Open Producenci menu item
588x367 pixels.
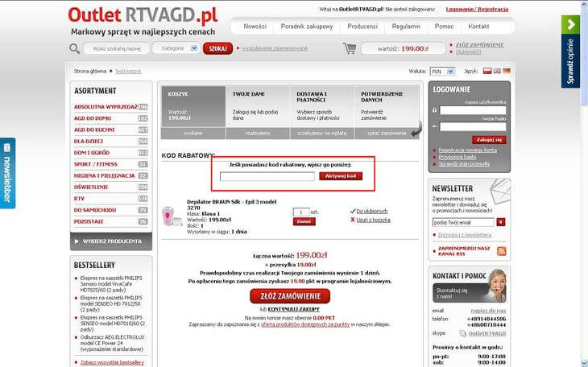(x=362, y=27)
